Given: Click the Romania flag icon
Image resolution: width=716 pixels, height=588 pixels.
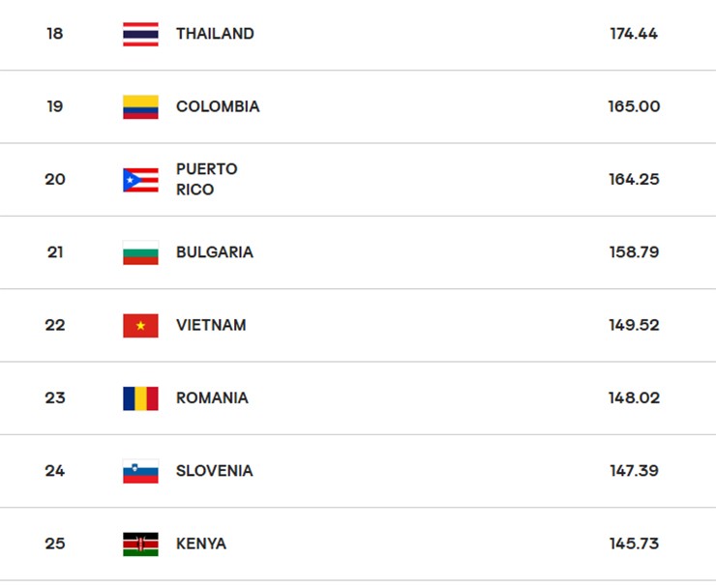Looking at the screenshot, I should 140,397.
